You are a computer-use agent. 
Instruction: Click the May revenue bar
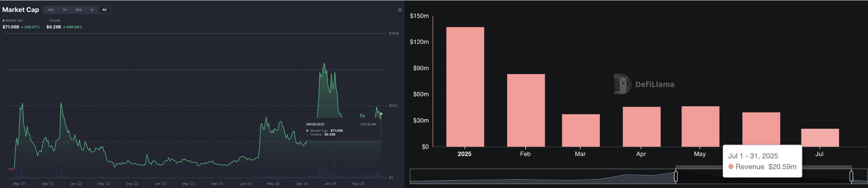[x=700, y=126]
